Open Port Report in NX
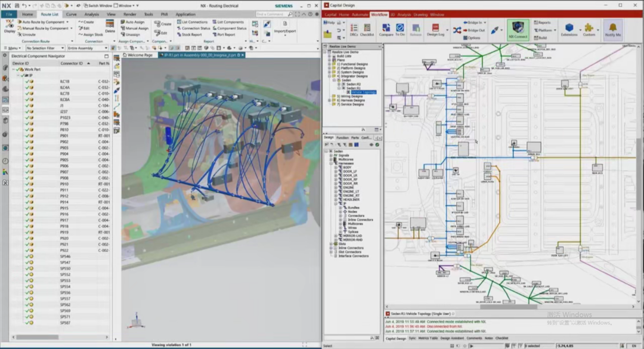The width and height of the screenshot is (644, 349). [224, 35]
